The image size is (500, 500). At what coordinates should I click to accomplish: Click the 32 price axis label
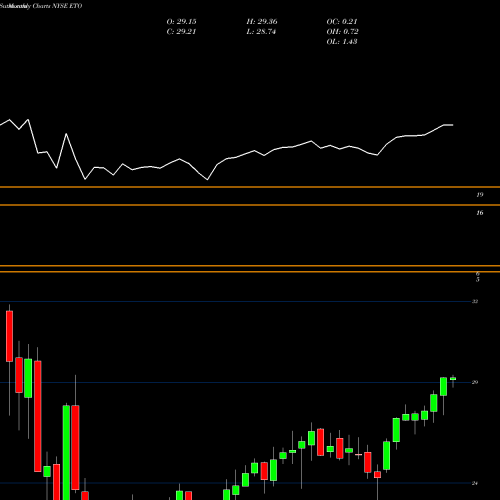coord(475,301)
